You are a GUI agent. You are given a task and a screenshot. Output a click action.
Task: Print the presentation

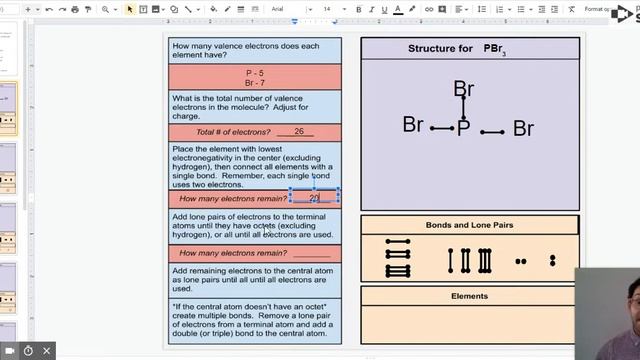click(75, 9)
